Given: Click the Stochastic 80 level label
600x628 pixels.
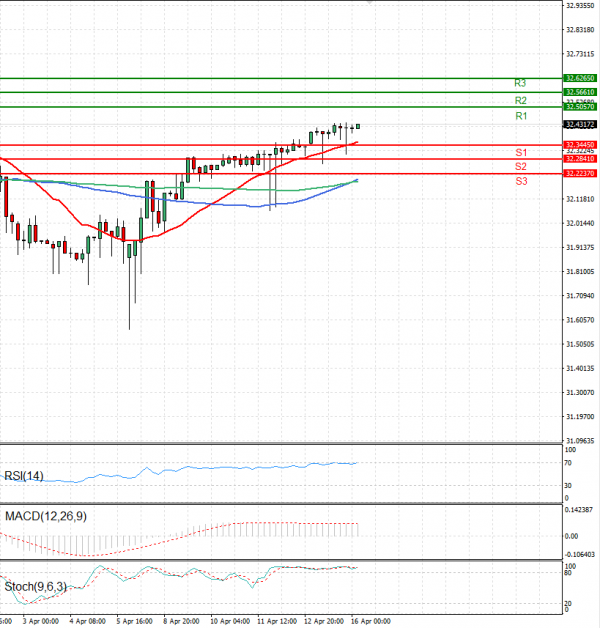Looking at the screenshot, I should pyautogui.click(x=568, y=573).
